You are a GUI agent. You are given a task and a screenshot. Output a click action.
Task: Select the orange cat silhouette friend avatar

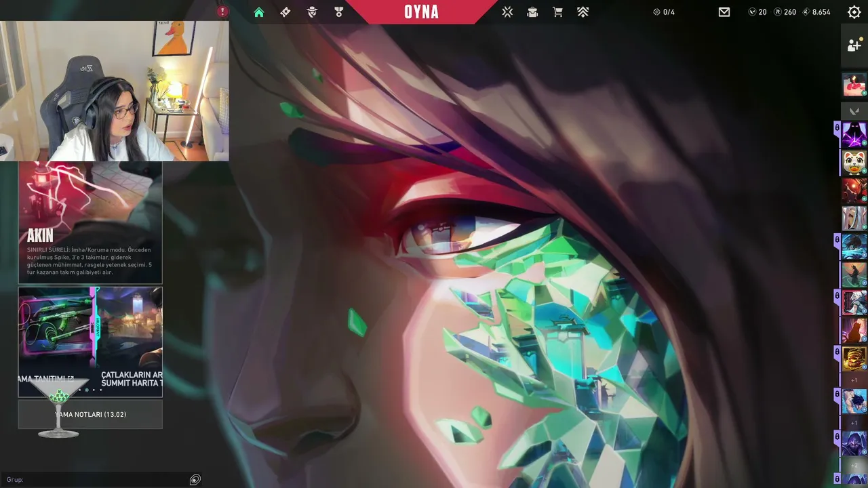[x=854, y=331]
